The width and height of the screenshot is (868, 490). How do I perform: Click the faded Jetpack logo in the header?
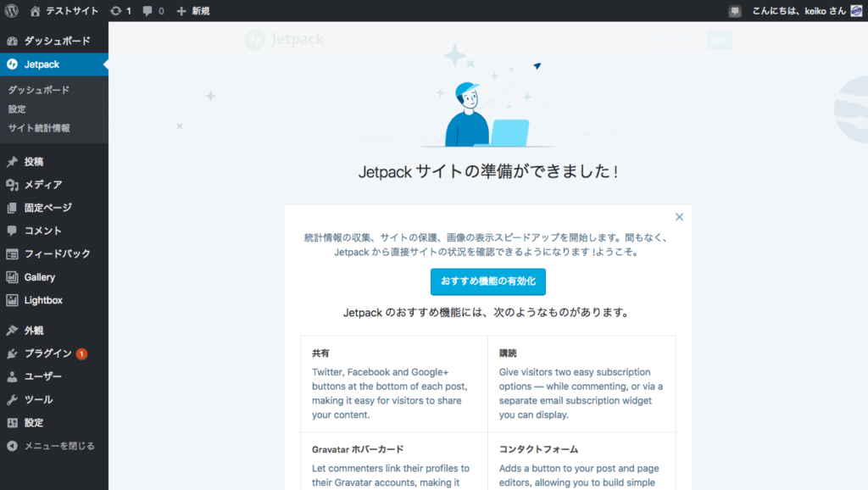tap(284, 39)
